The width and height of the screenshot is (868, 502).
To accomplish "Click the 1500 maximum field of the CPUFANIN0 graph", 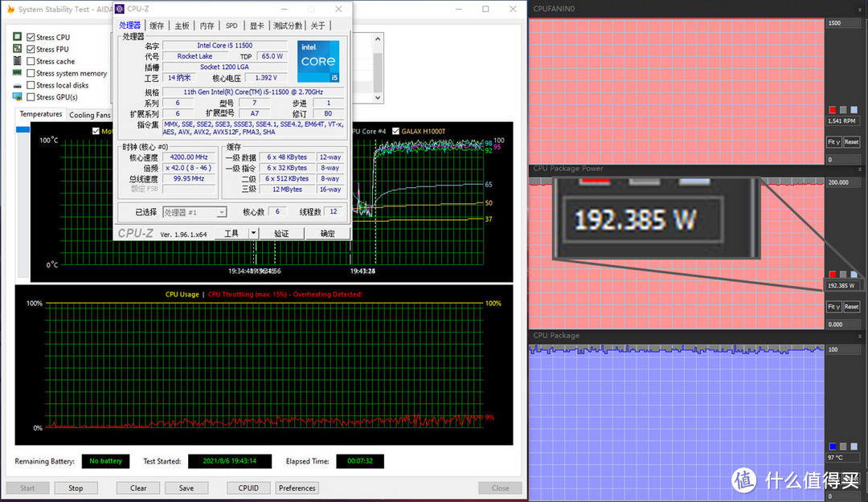I will pos(842,23).
